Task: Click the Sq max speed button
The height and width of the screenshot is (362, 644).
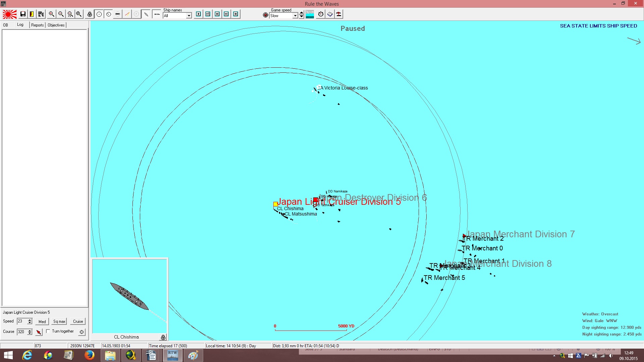Action: click(x=59, y=321)
